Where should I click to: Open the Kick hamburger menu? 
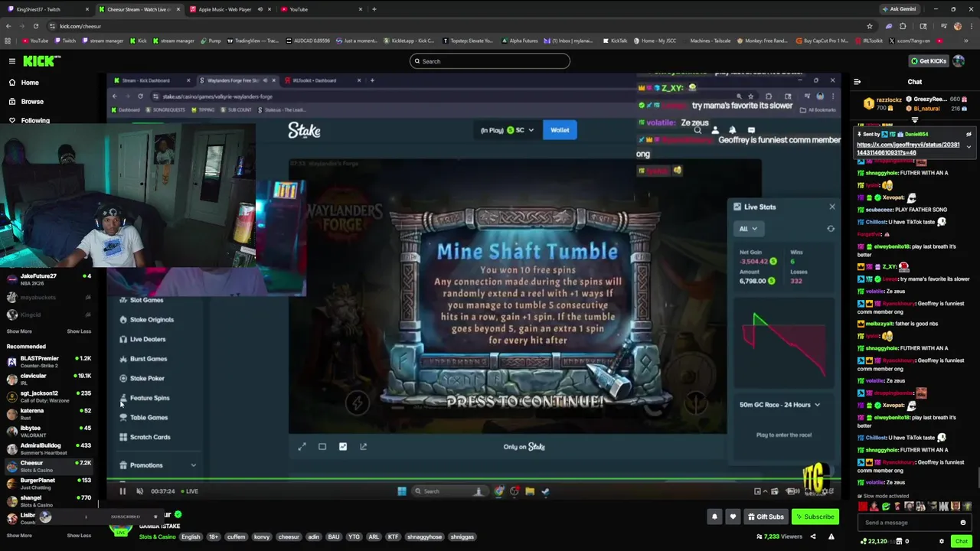12,60
